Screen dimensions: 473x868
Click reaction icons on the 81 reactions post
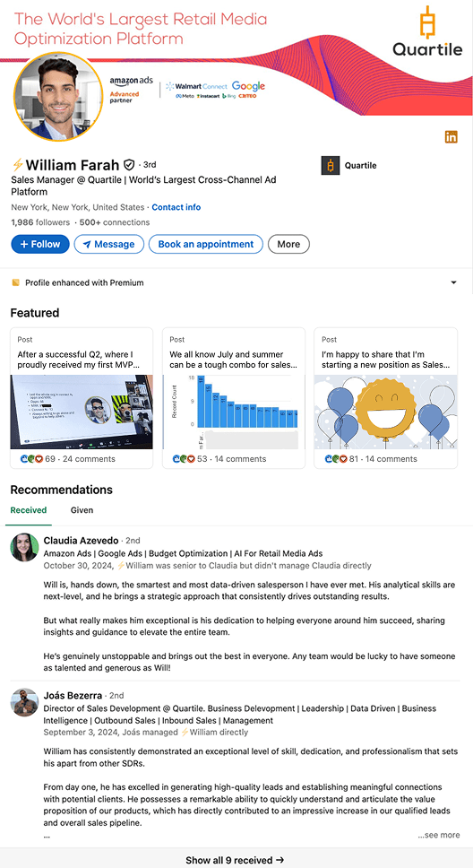pos(336,459)
